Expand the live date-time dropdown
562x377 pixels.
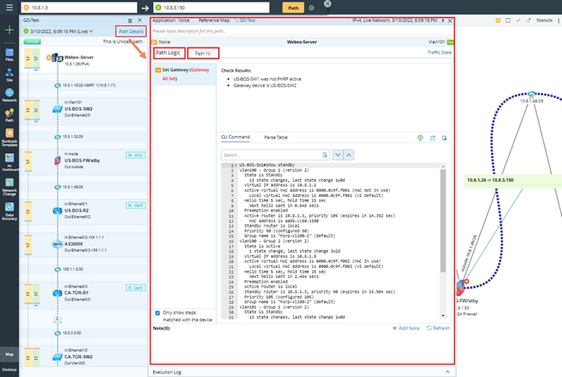pyautogui.click(x=91, y=32)
